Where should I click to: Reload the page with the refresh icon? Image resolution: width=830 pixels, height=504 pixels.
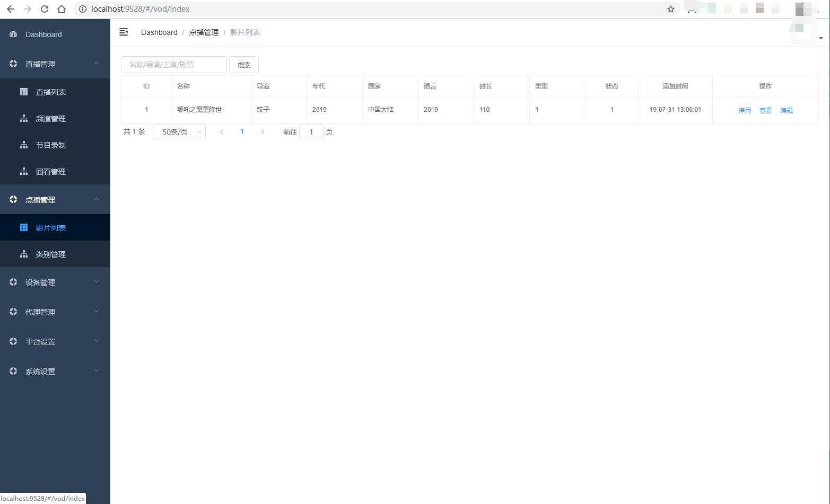point(45,9)
